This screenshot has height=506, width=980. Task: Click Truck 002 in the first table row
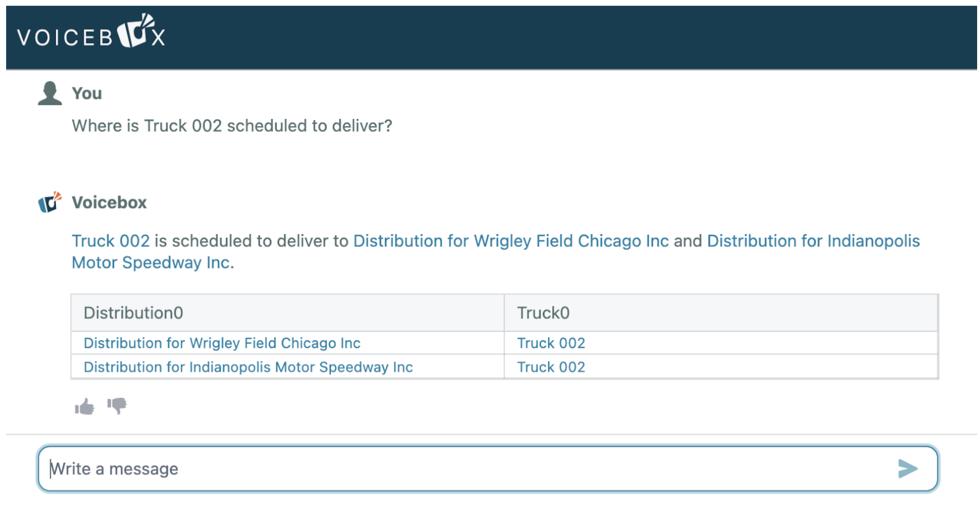tap(551, 343)
